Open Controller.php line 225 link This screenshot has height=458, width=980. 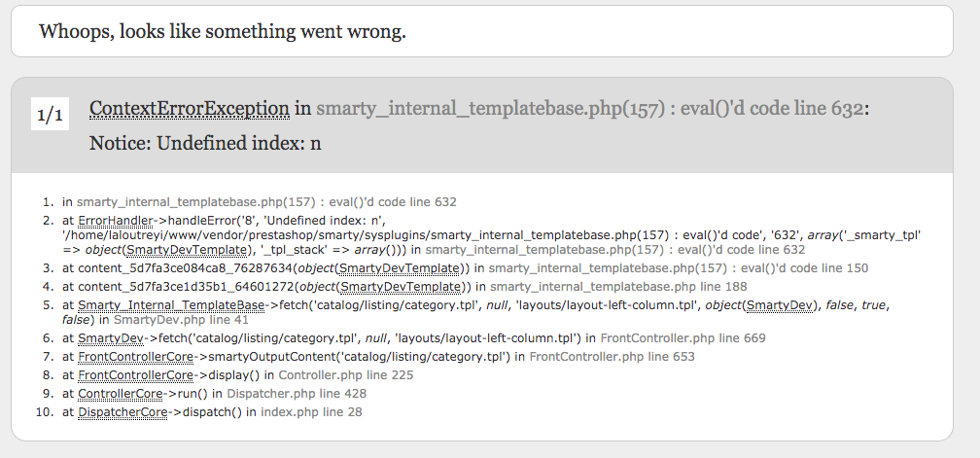tap(346, 375)
